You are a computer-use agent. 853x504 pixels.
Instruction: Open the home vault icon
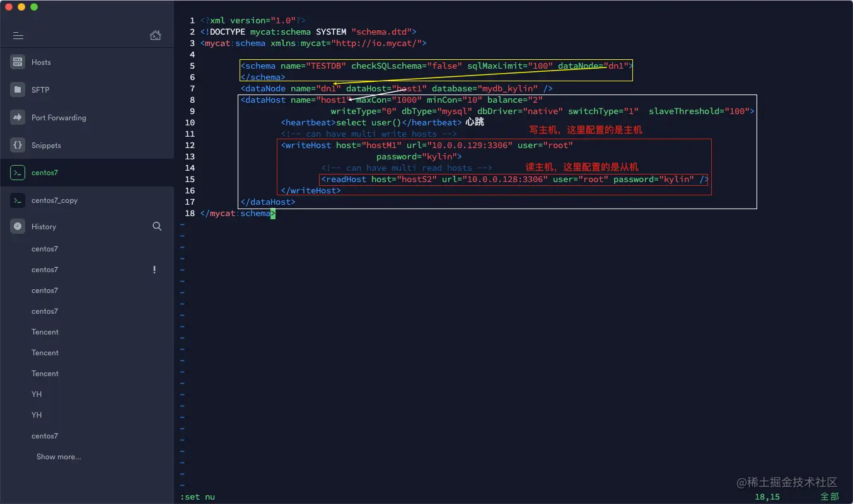155,35
